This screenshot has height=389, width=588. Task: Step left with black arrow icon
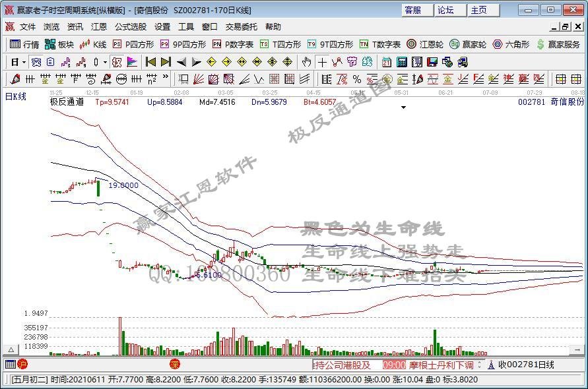[x=181, y=62]
